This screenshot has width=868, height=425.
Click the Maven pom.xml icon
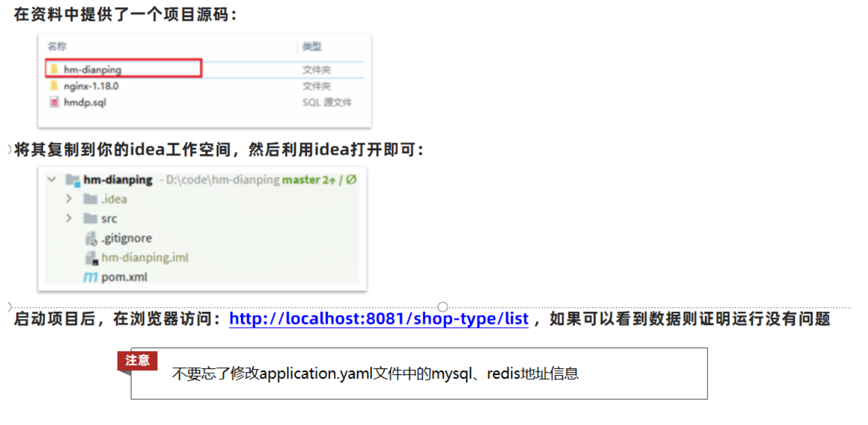pyautogui.click(x=90, y=277)
